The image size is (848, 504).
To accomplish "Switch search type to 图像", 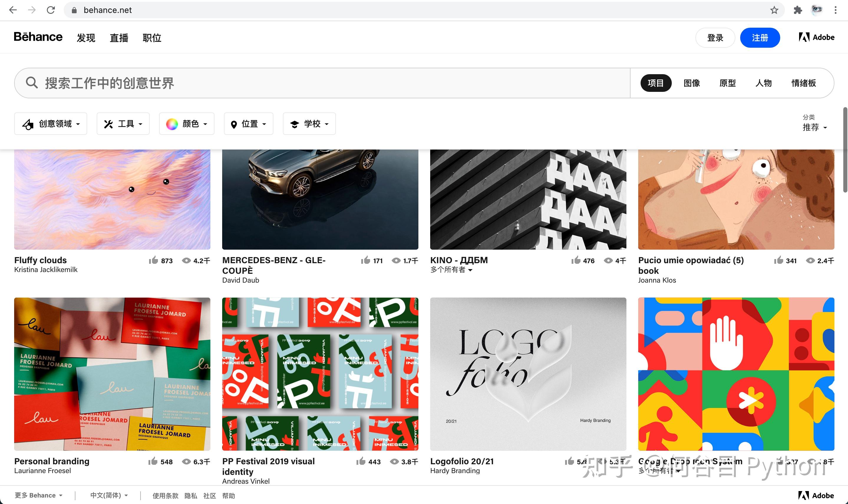I will pyautogui.click(x=692, y=83).
